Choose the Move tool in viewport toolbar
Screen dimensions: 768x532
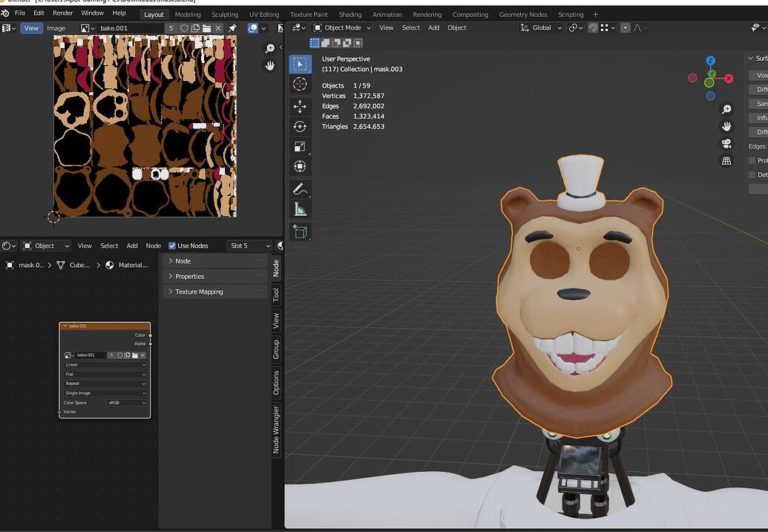coord(300,106)
